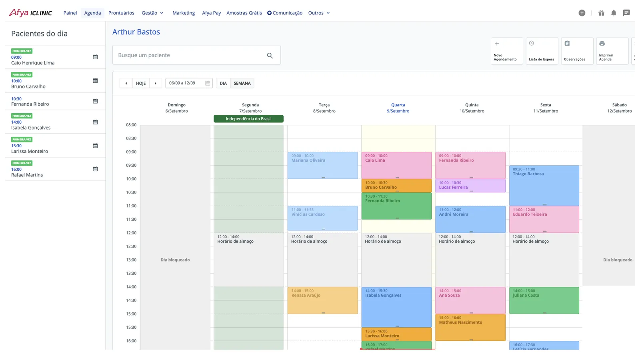This screenshot has height=364, width=640.
Task: Open the gift icon in header
Action: (601, 13)
